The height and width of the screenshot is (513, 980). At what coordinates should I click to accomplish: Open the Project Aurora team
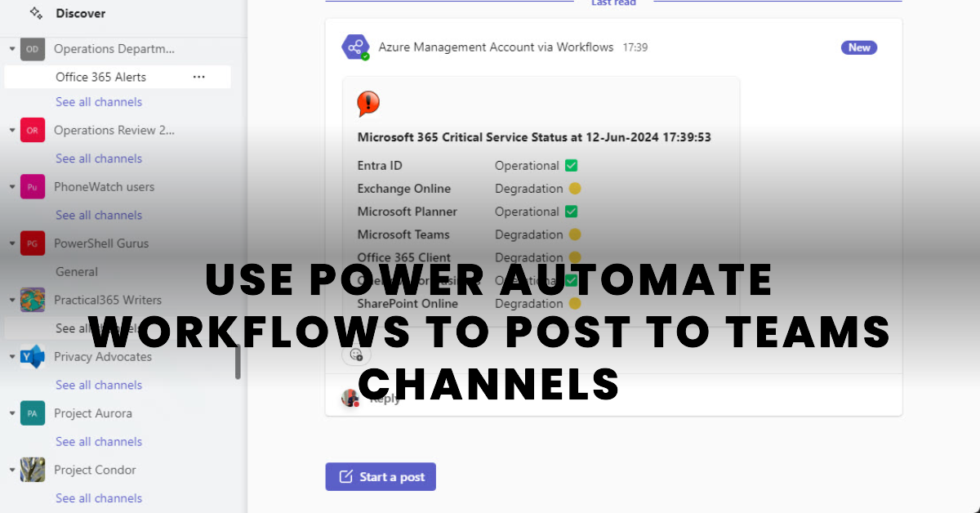click(93, 413)
